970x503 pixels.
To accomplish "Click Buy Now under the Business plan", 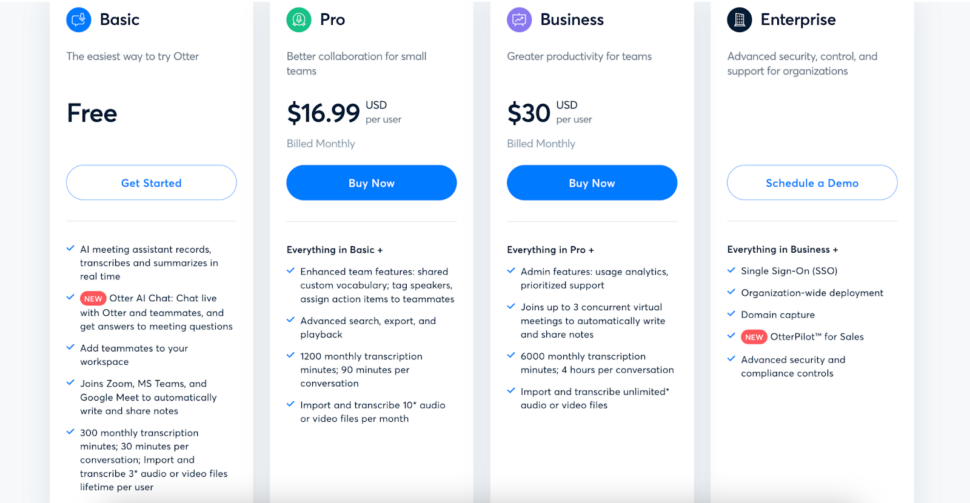I will point(592,183).
